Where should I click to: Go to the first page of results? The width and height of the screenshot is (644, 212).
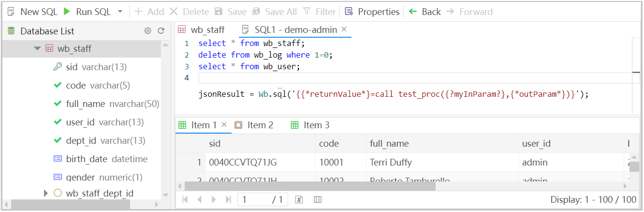(x=185, y=199)
